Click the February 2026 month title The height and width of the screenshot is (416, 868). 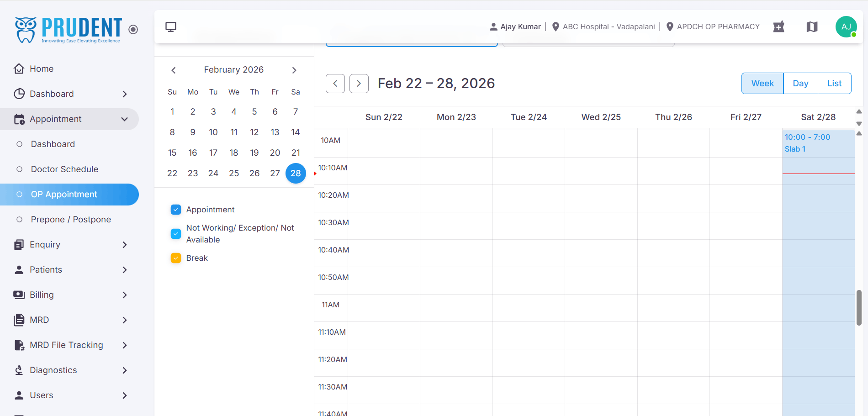pos(234,70)
